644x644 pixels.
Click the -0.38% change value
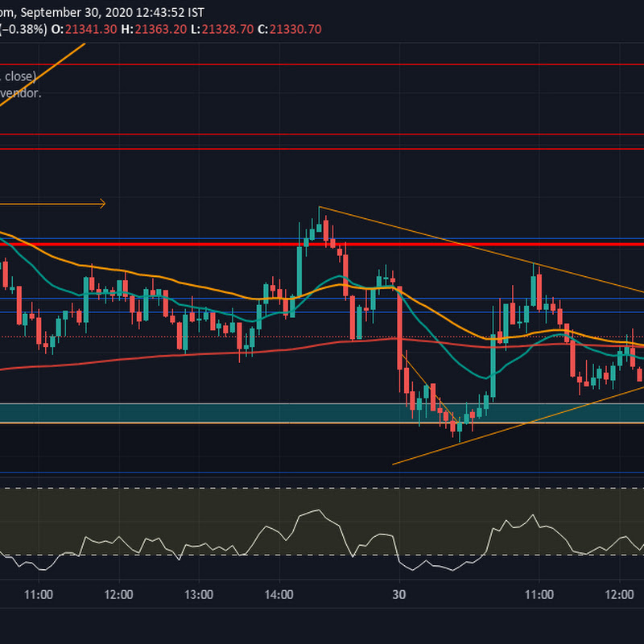coord(23,29)
